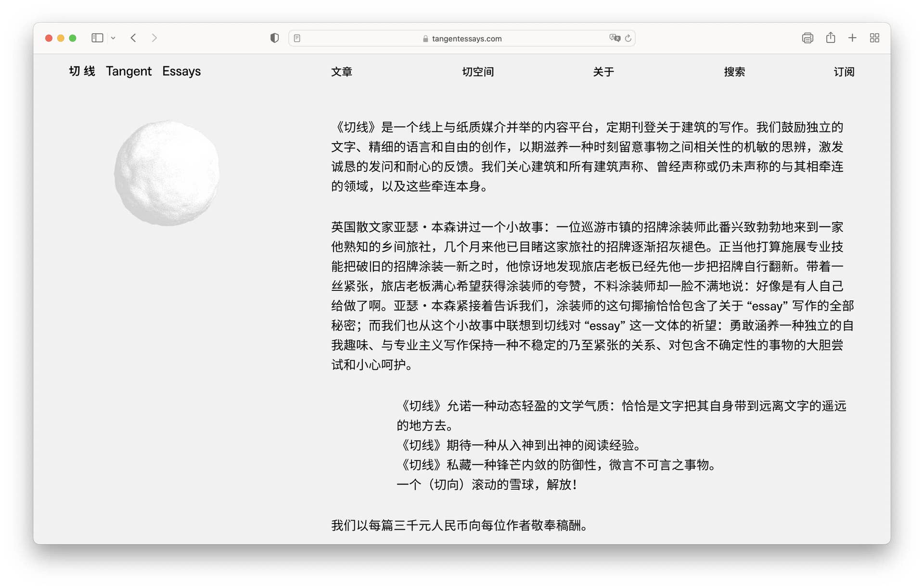Open the Share menu icon
The height and width of the screenshot is (588, 924).
click(x=830, y=38)
